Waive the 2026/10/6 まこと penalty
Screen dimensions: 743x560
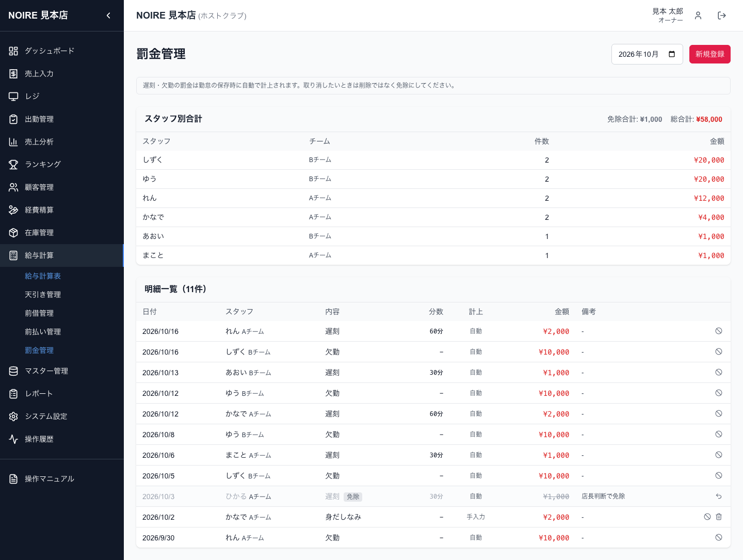click(x=719, y=455)
